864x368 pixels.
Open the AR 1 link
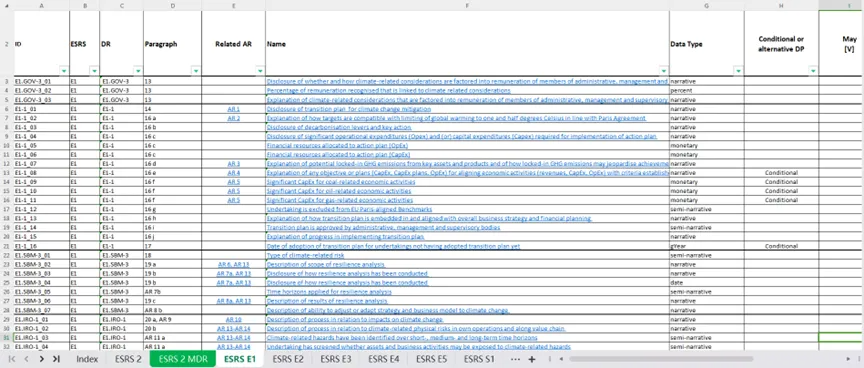(234, 109)
